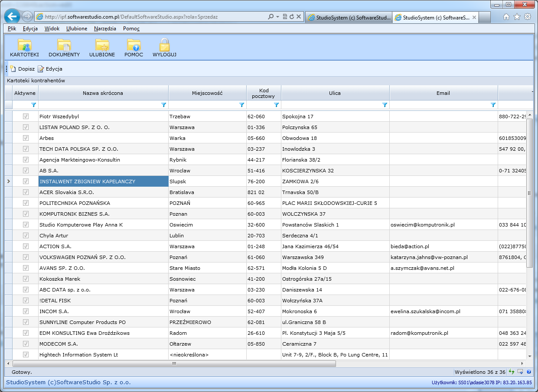Open the ULUBIONE favorites folder icon

click(x=102, y=45)
